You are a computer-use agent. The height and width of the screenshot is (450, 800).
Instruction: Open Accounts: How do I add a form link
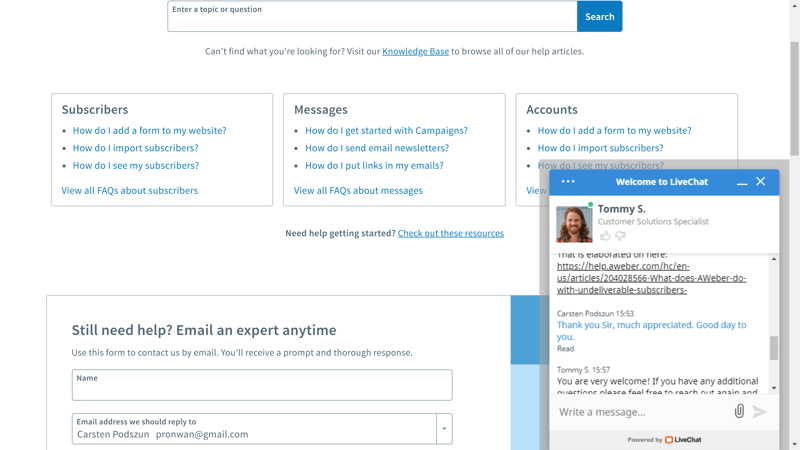[x=614, y=131]
